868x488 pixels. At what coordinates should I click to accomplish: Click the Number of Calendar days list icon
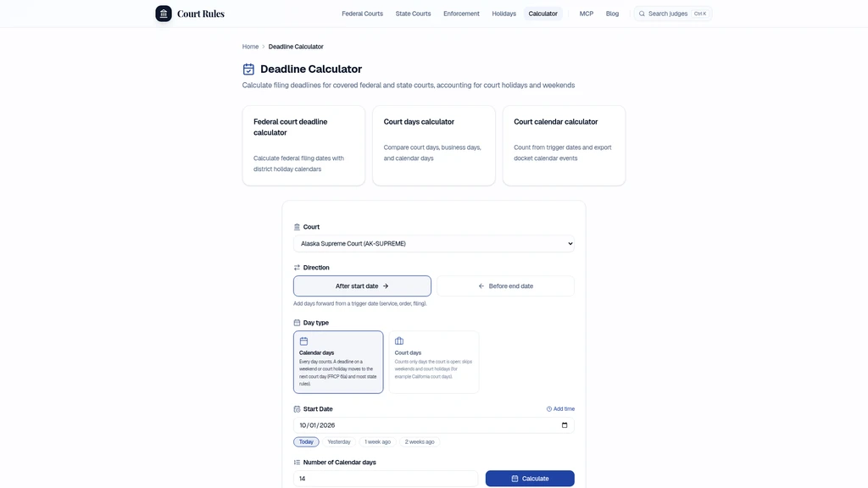297,462
